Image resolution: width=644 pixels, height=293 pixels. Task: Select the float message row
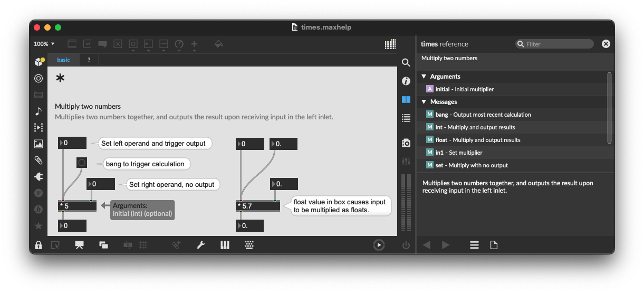tap(512, 140)
